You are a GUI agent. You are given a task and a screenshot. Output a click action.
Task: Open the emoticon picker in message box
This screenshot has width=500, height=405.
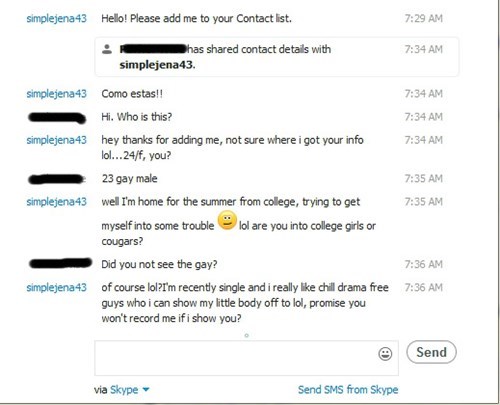(x=385, y=354)
